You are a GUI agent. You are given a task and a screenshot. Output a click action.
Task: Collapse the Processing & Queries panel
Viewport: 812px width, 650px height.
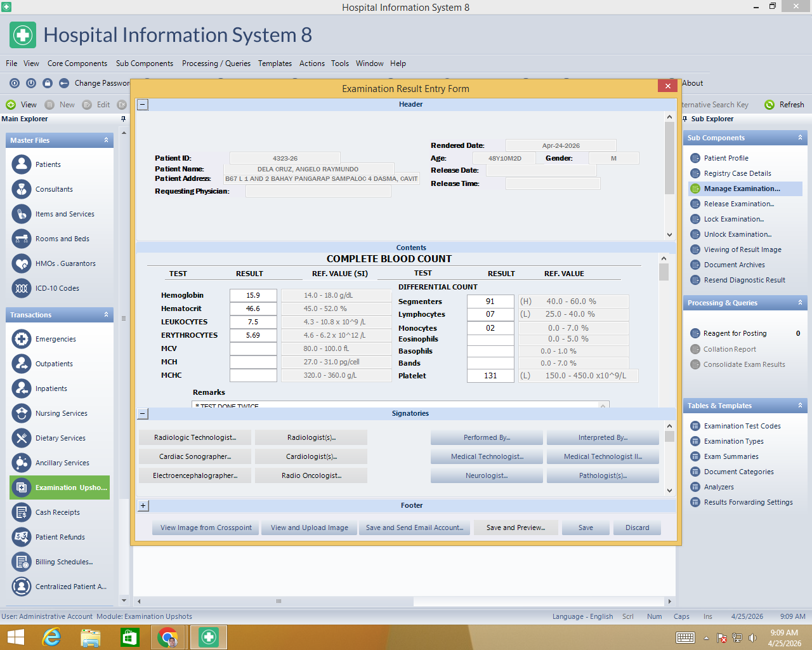(800, 303)
